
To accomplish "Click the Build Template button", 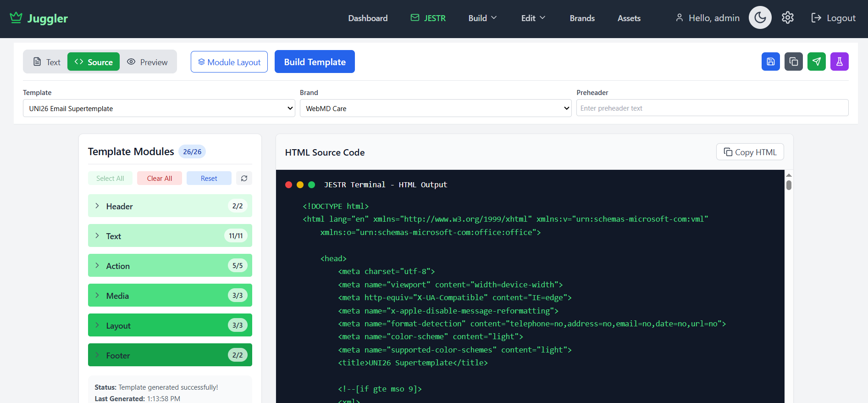I will pos(315,62).
